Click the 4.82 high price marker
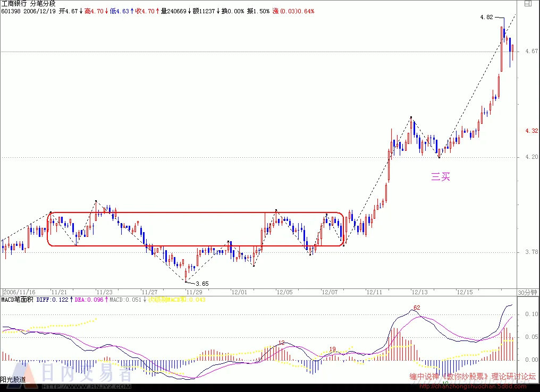 487,17
